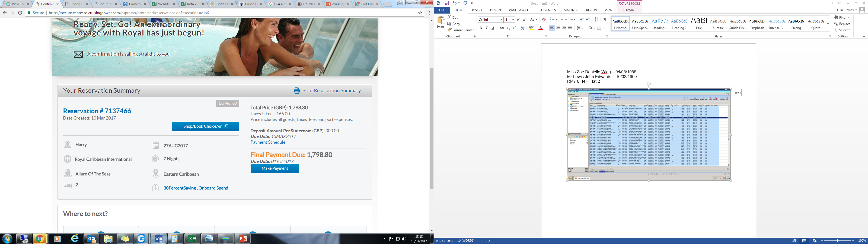Toggle strikethrough formatting

pyautogui.click(x=502, y=28)
